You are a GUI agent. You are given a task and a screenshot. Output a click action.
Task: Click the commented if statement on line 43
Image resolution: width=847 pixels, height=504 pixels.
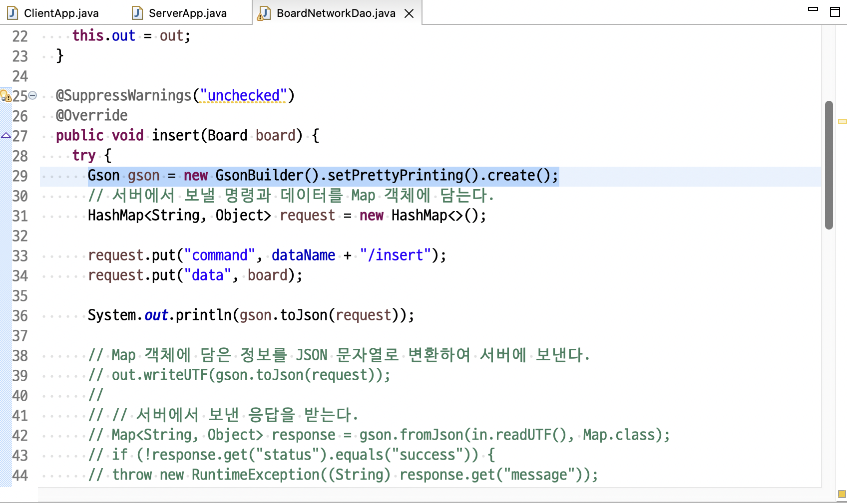click(291, 455)
